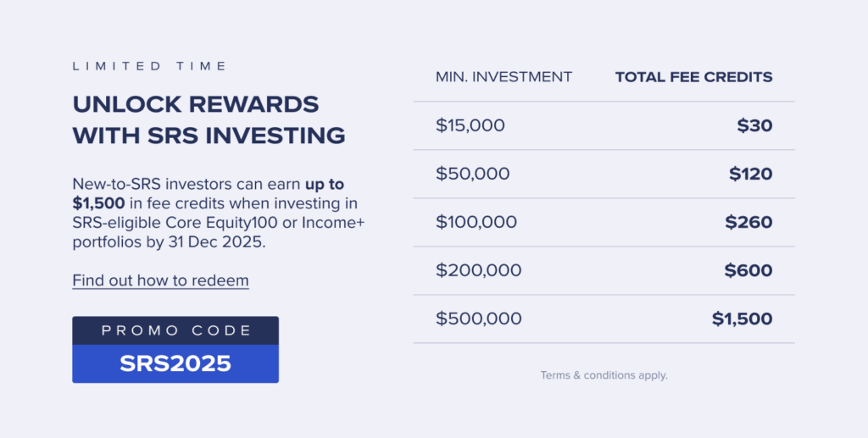Open 'Terms & conditions apply' text
Viewport: 868px width, 438px height.
[x=604, y=374]
